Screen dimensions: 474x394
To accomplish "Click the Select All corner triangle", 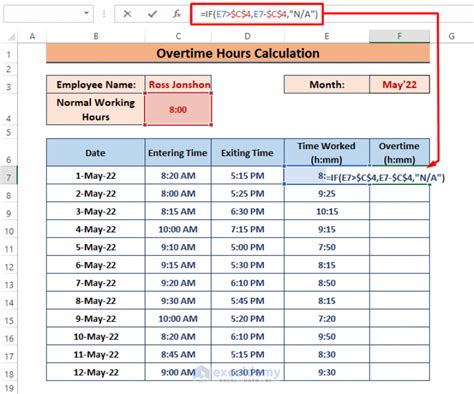I will coord(11,36).
